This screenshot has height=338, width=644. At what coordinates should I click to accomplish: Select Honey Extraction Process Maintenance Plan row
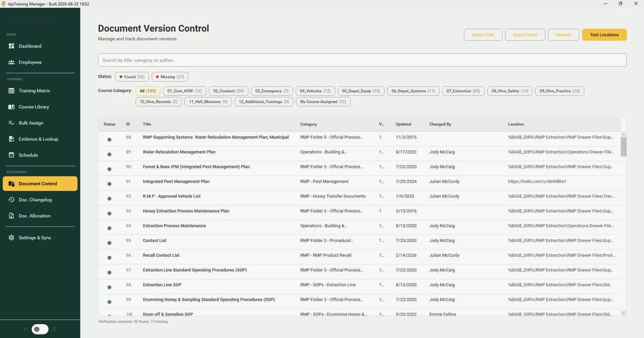tap(359, 211)
